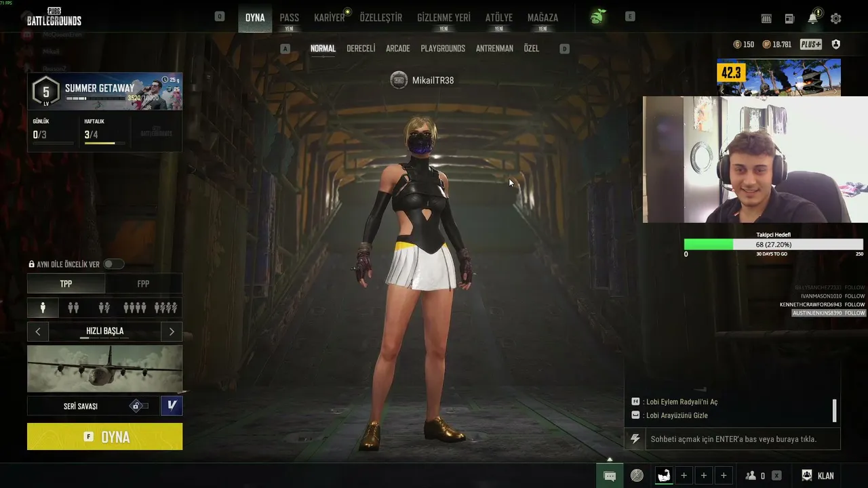868x488 pixels.
Task: Open the PUBG Battlegrounds logo home
Action: (54, 18)
